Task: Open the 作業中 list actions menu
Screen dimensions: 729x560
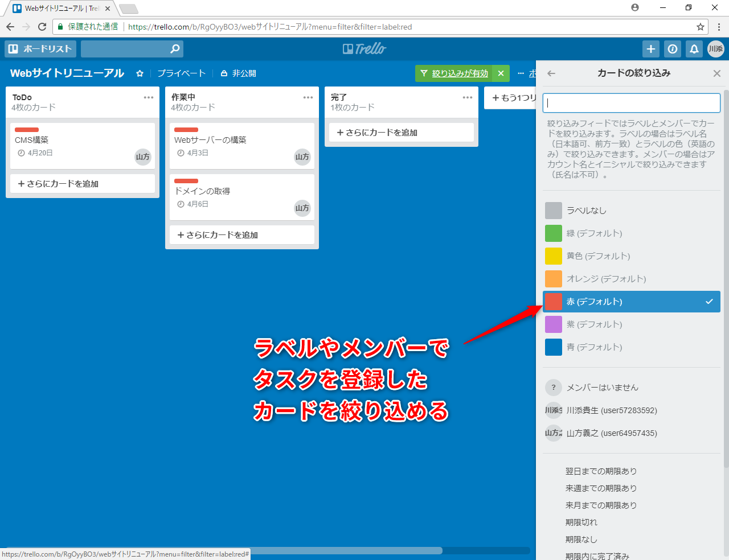Action: [308, 97]
